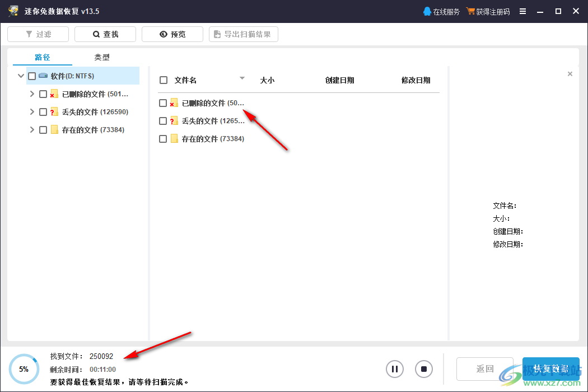This screenshot has height=392, width=588.
Task: Pause the scan with the pause icon
Action: click(394, 369)
